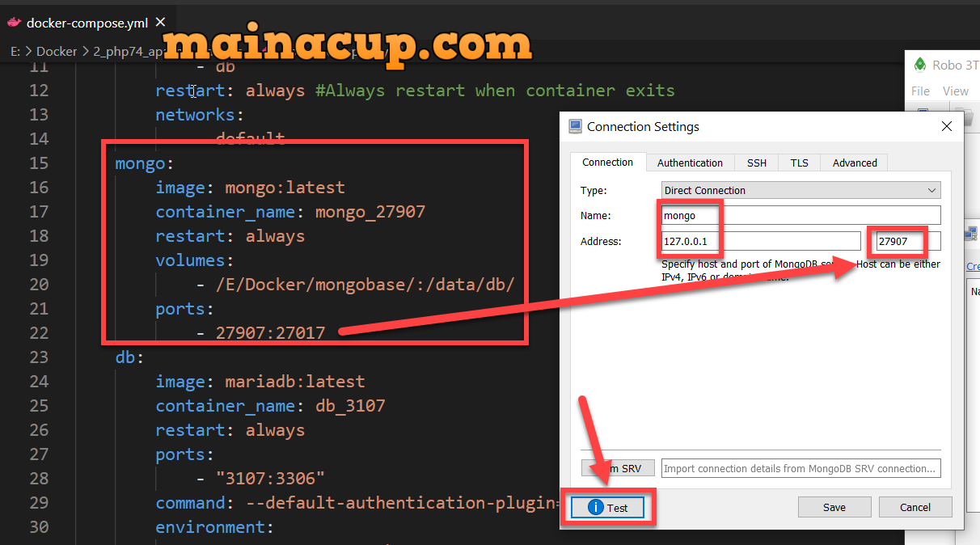Switch to the TLS tab
The height and width of the screenshot is (545, 980).
(x=800, y=163)
